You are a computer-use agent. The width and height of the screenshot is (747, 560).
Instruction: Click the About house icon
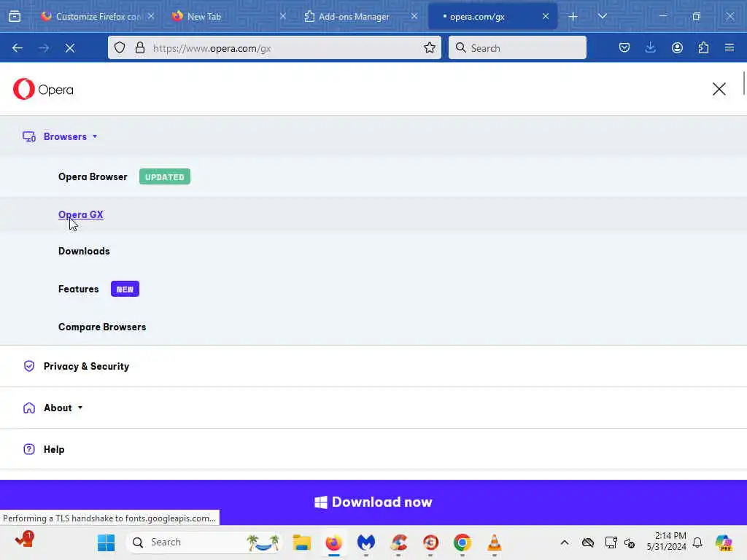coord(29,408)
